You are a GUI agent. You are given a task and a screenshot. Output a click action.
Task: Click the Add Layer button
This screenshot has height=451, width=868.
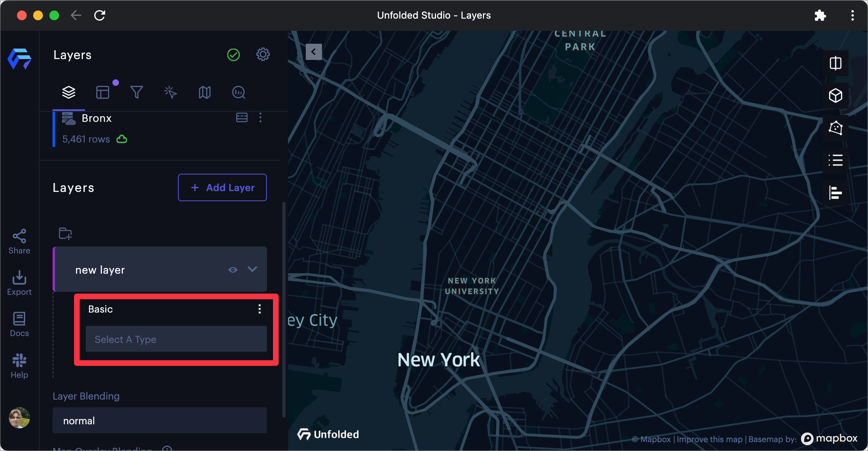pos(222,187)
